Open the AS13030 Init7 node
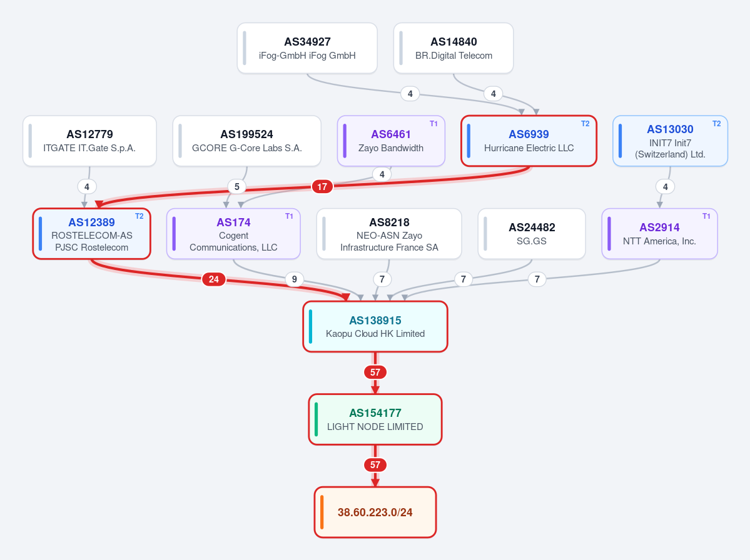This screenshot has height=560, width=750. coord(670,141)
